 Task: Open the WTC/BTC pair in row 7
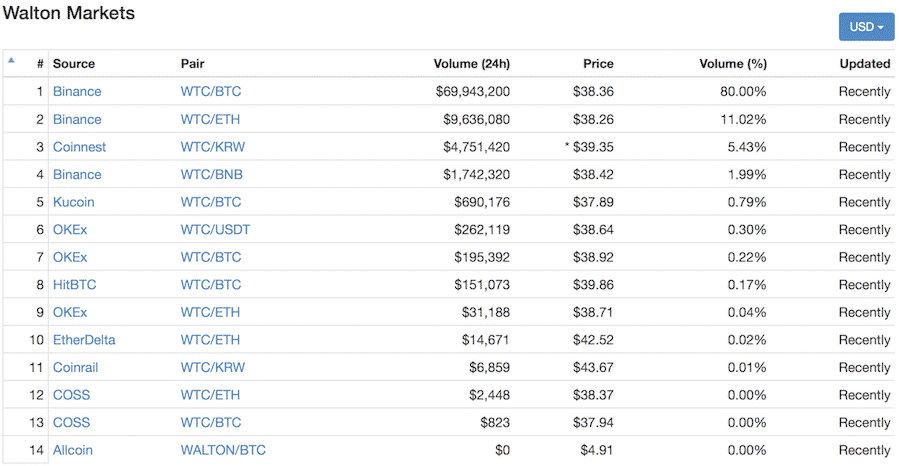(x=211, y=257)
